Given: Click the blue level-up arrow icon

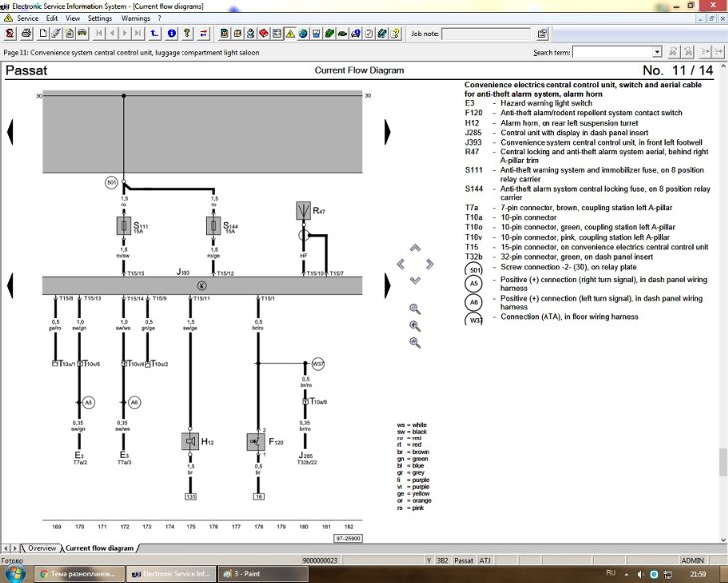Looking at the screenshot, I should click(x=155, y=33).
